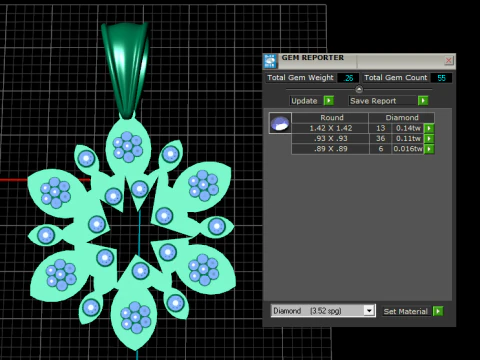Click the count cell showing 13
Screen dimensions: 480x360
tap(380, 128)
